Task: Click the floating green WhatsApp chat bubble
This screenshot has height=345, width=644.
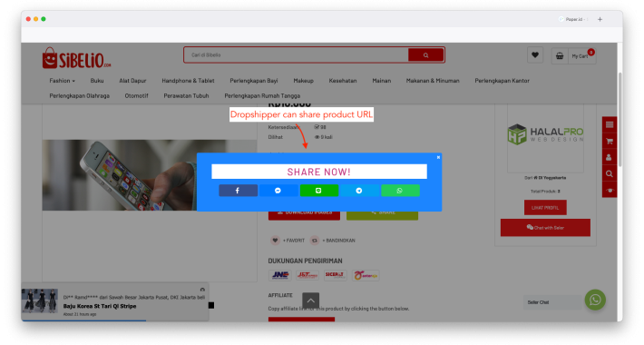Action: [595, 300]
